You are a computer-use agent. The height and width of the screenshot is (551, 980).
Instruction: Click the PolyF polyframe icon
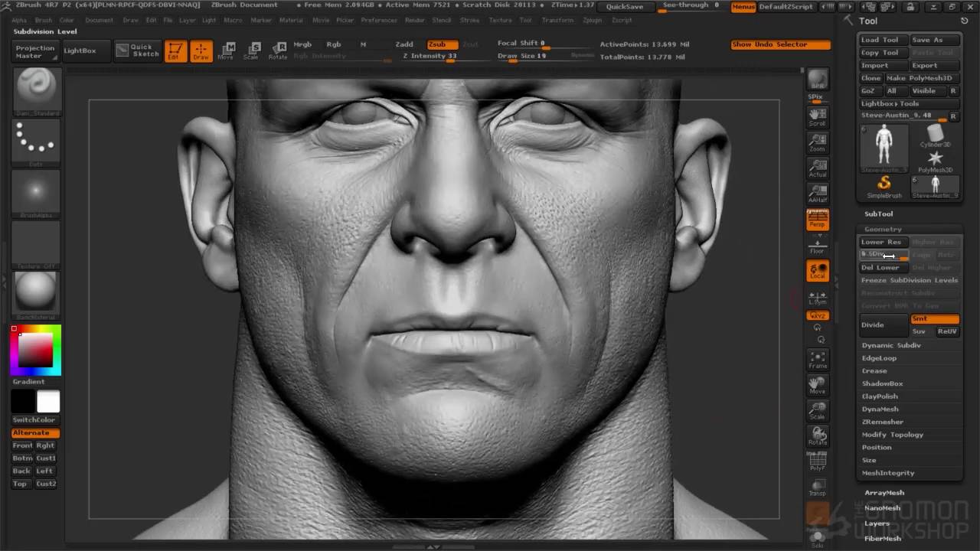coord(818,461)
